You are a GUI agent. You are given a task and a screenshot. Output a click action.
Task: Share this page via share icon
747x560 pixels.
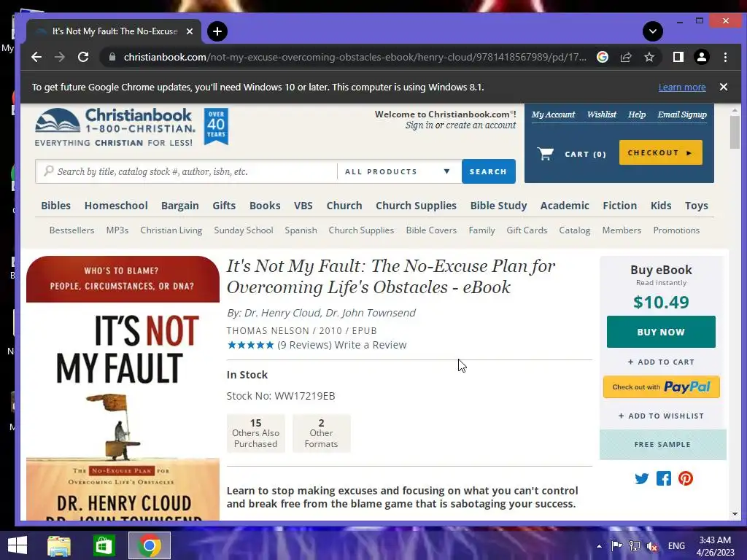click(x=626, y=57)
